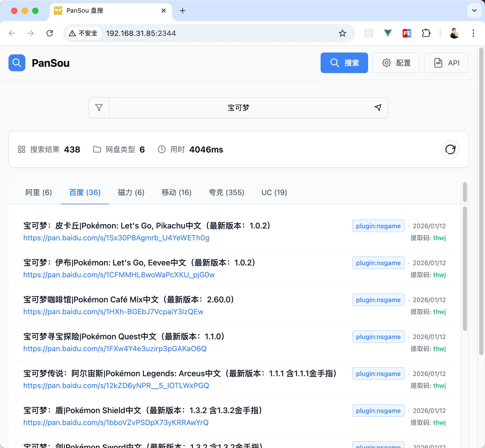
Task: Click plugin:nsgame tag on Pokémon Quest row
Action: coord(378,337)
